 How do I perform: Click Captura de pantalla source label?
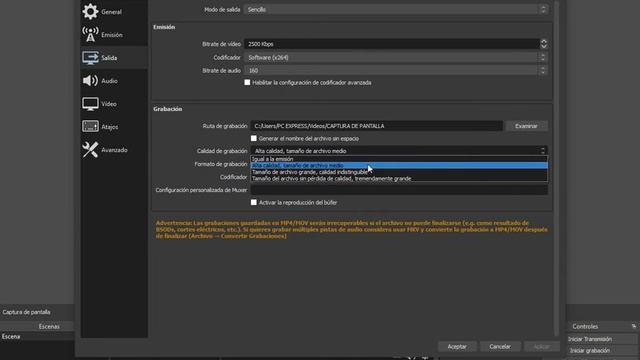(x=27, y=312)
